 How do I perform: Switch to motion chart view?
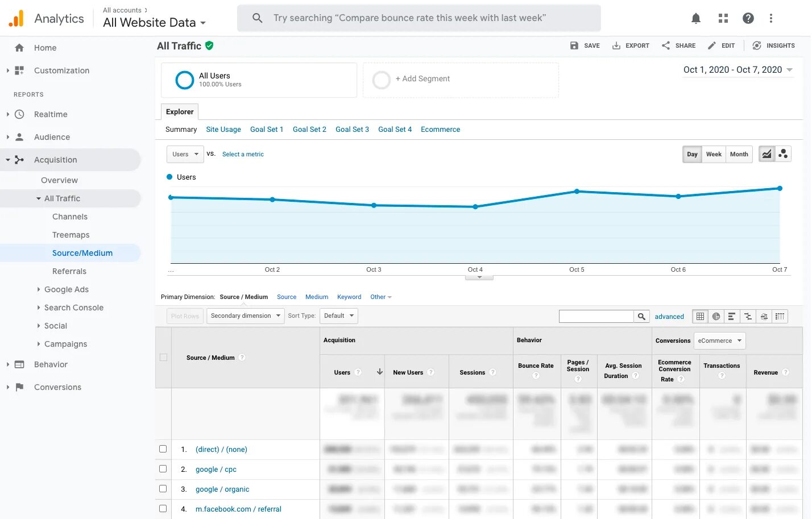784,154
